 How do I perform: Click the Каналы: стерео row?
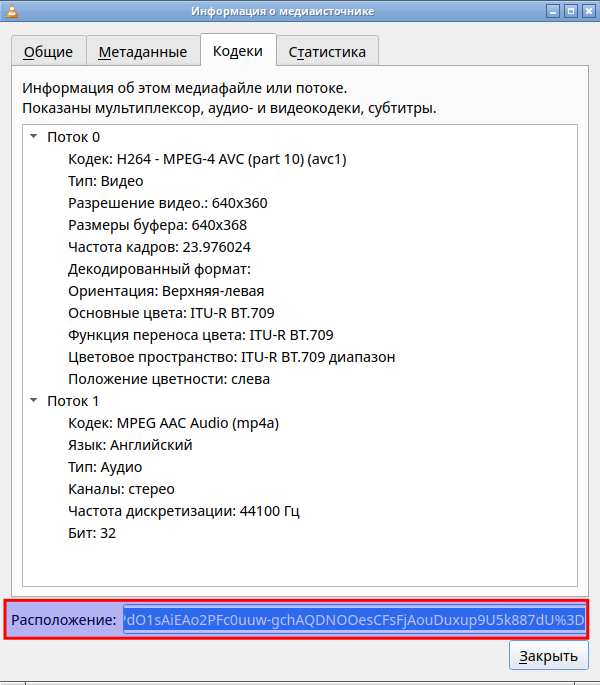tap(121, 489)
